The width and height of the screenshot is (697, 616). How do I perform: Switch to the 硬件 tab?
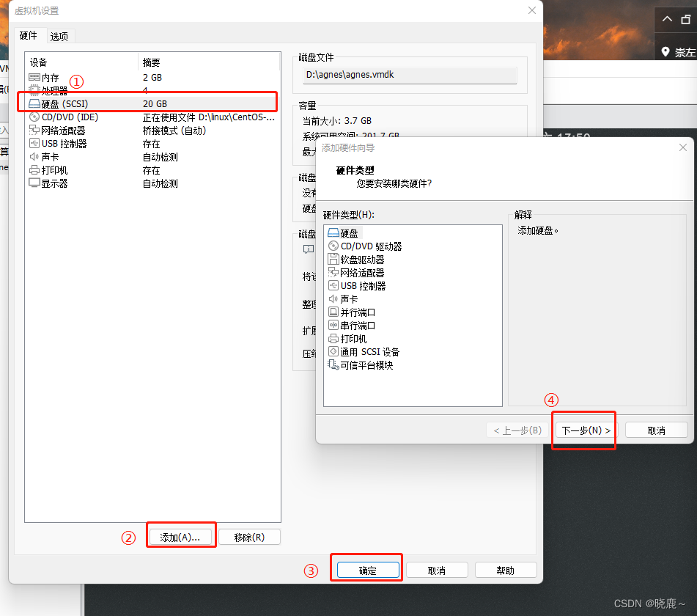(x=29, y=35)
